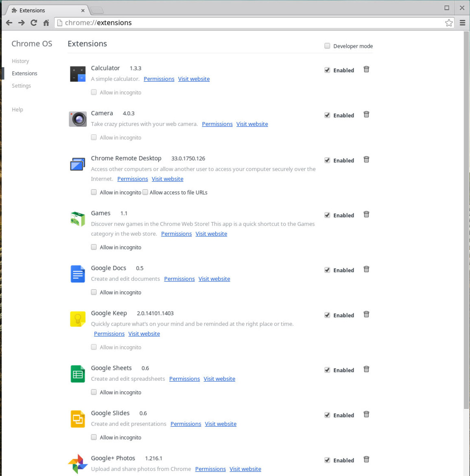Reload the extensions page
The height and width of the screenshot is (476, 470).
tap(34, 23)
